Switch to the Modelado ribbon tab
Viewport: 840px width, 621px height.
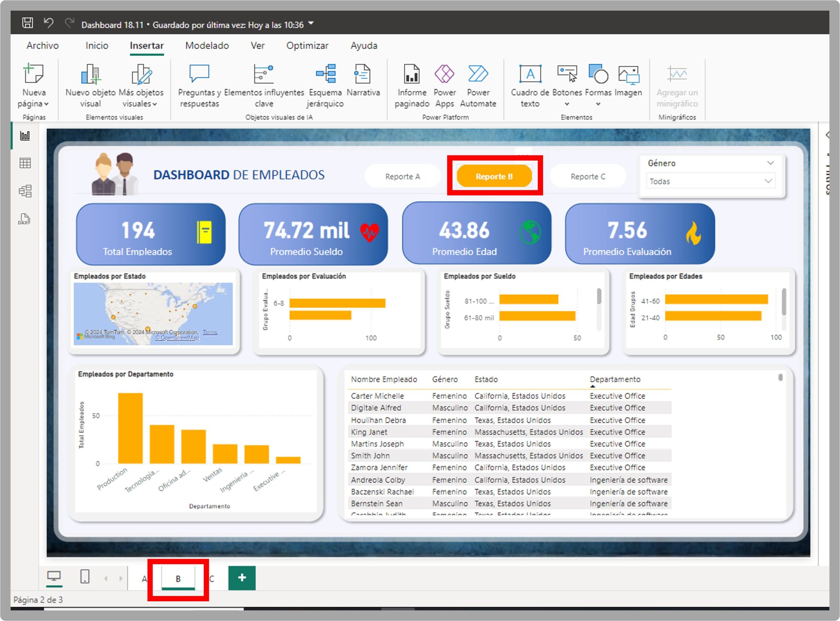pos(207,46)
